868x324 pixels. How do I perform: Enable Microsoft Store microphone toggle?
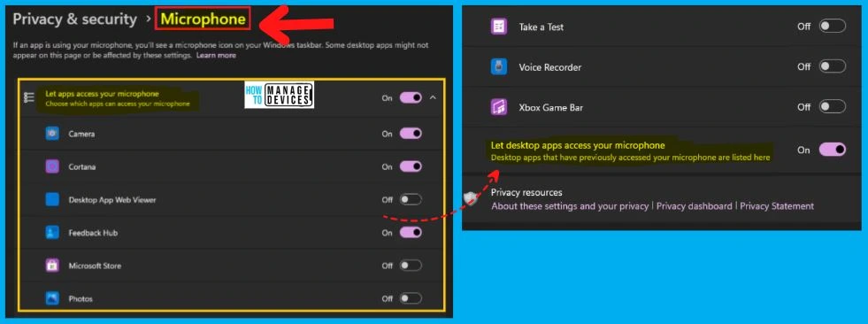tap(411, 266)
